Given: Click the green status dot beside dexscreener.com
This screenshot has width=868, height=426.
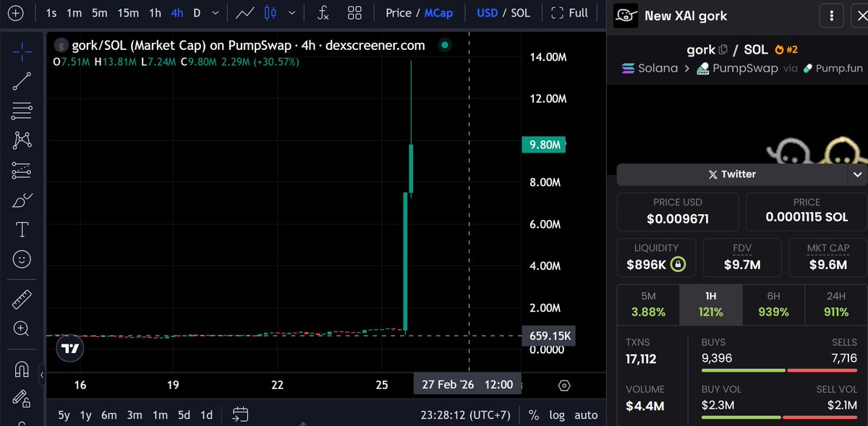Looking at the screenshot, I should tap(444, 45).
